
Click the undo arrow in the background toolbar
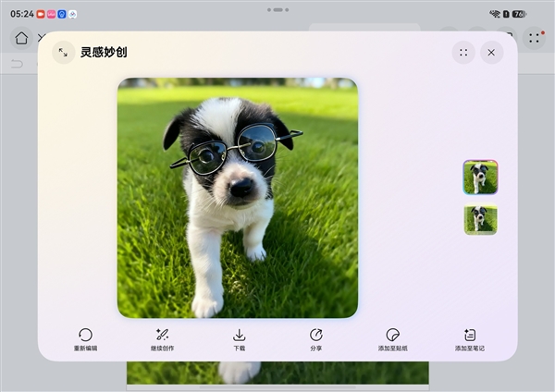17,64
